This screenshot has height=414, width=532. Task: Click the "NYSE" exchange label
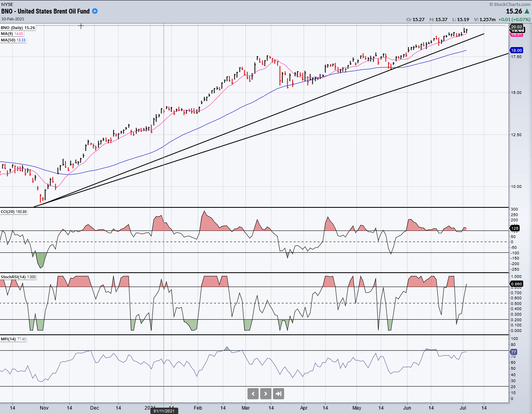click(x=7, y=4)
